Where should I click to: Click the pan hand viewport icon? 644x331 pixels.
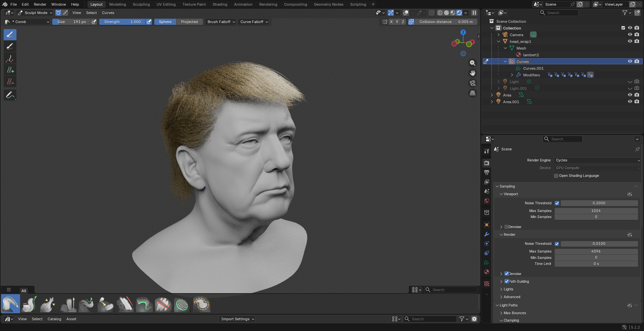tap(473, 73)
